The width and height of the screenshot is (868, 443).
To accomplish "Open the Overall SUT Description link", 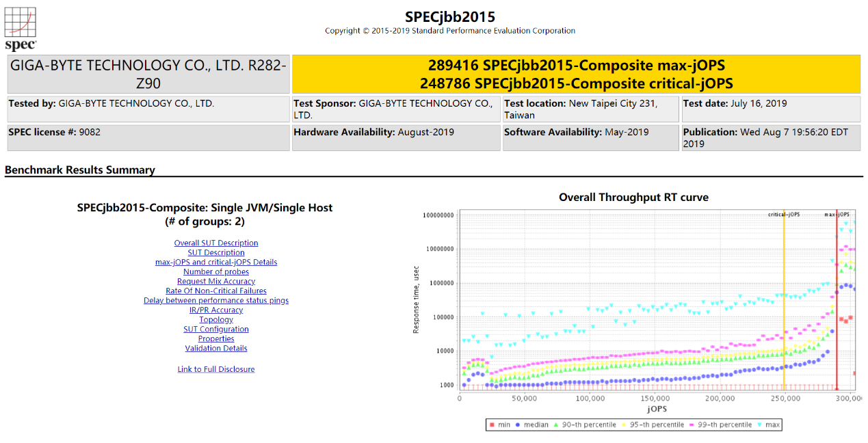I will click(216, 243).
